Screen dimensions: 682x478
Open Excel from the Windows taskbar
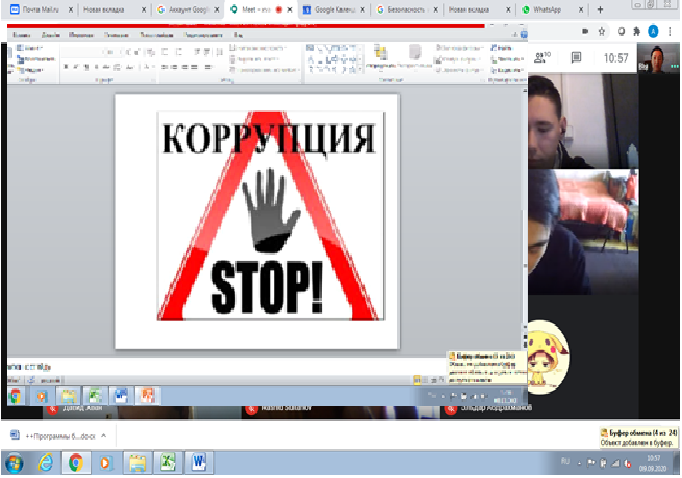168,463
